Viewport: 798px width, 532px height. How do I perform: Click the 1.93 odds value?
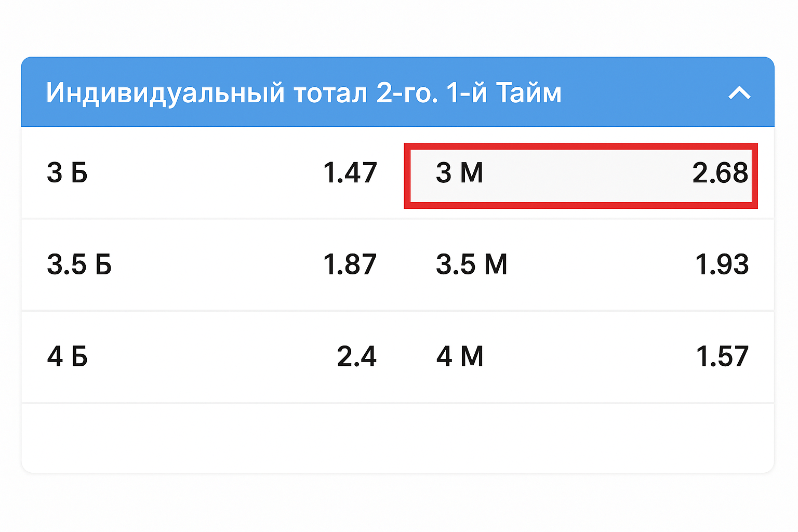[722, 264]
